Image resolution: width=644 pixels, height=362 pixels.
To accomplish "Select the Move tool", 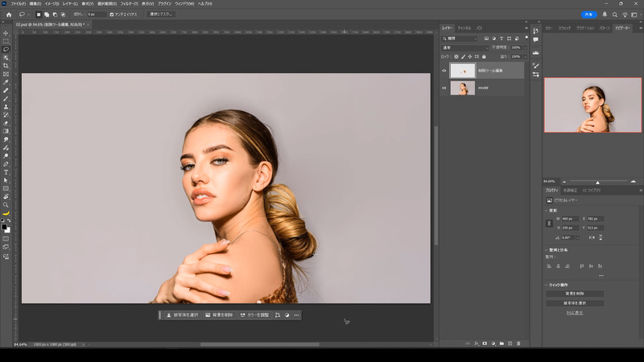I will (6, 33).
